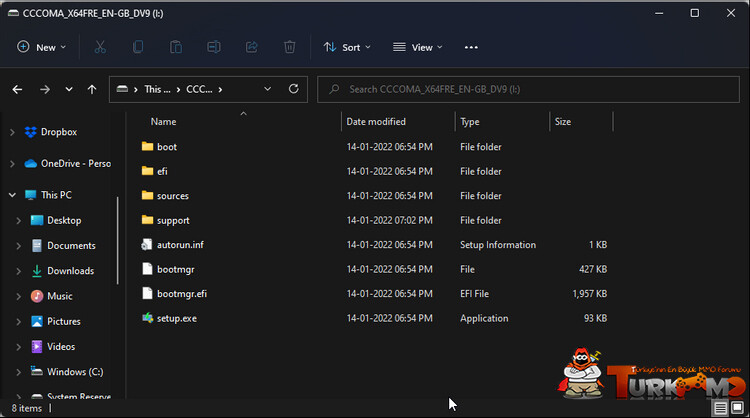Click the Downloads arrow icon in sidebar
This screenshot has height=418, width=750.
point(36,271)
